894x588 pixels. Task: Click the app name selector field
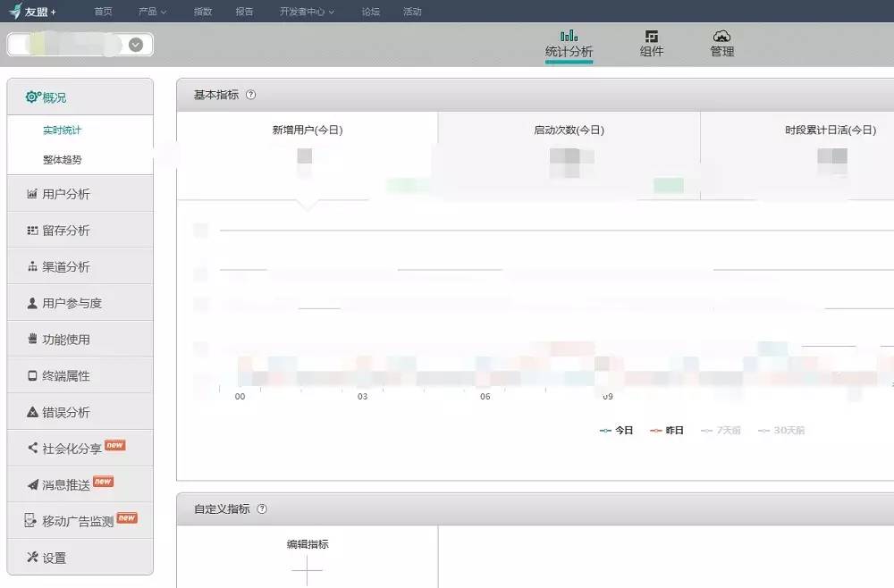(x=80, y=45)
